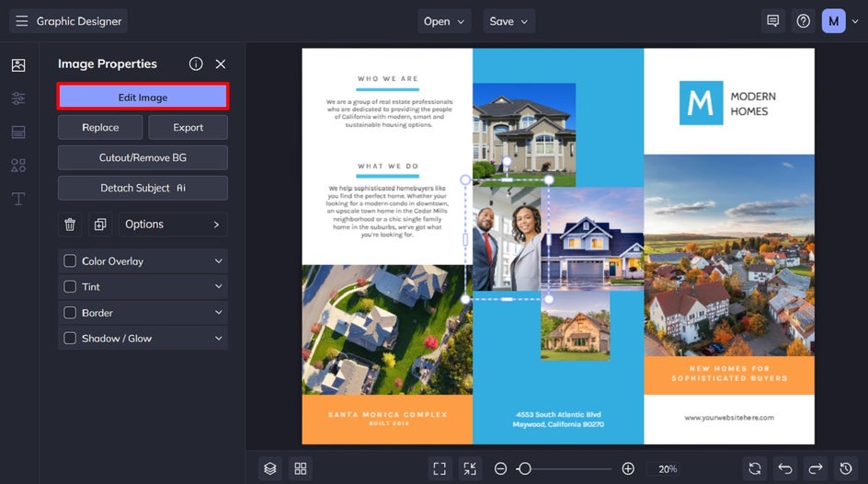868x484 pixels.
Task: Expand the Color Overlay section chevron
Action: click(x=218, y=260)
